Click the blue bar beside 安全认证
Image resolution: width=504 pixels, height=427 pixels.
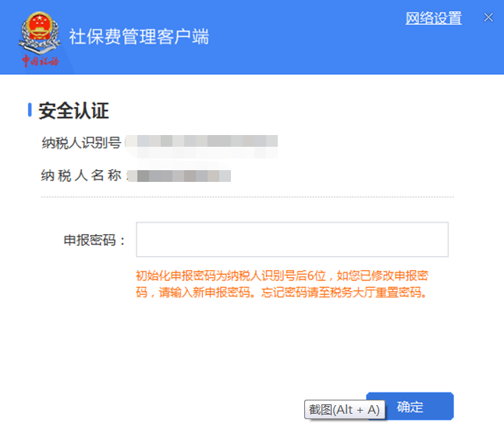pos(30,110)
